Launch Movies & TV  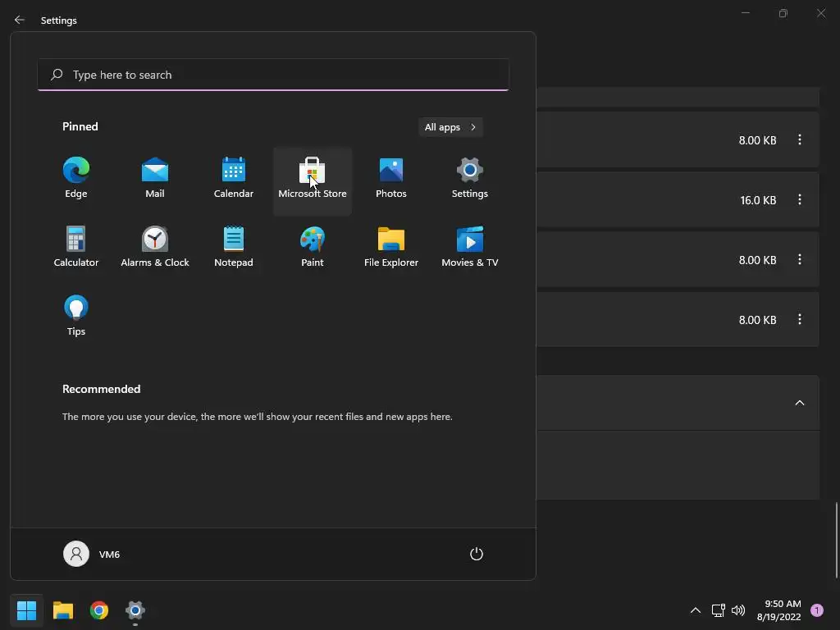(470, 247)
